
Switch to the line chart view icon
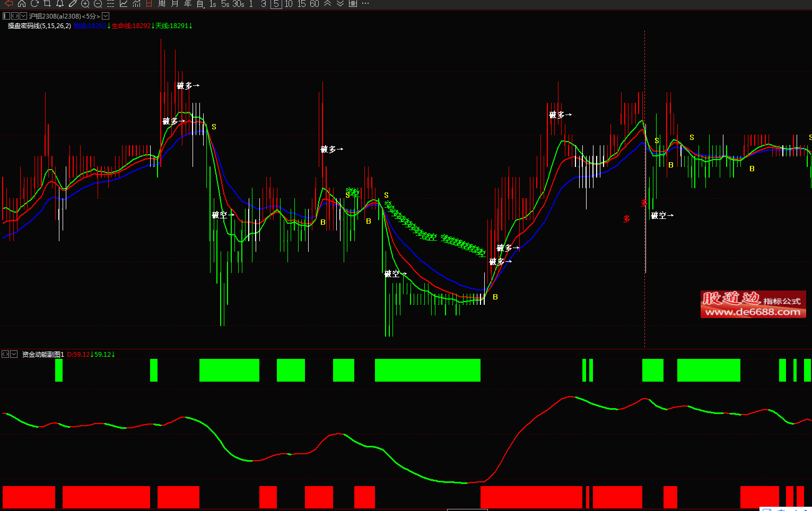pyautogui.click(x=124, y=4)
